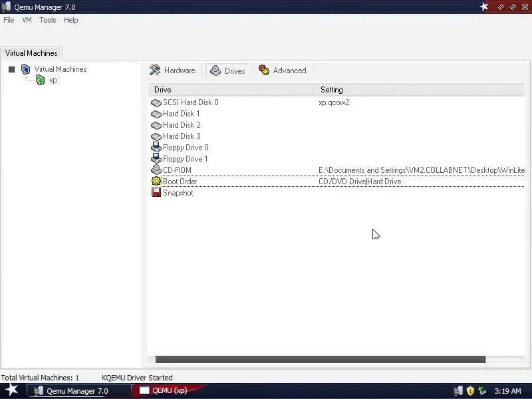Click the Floppy Drive 0 icon

click(x=156, y=147)
